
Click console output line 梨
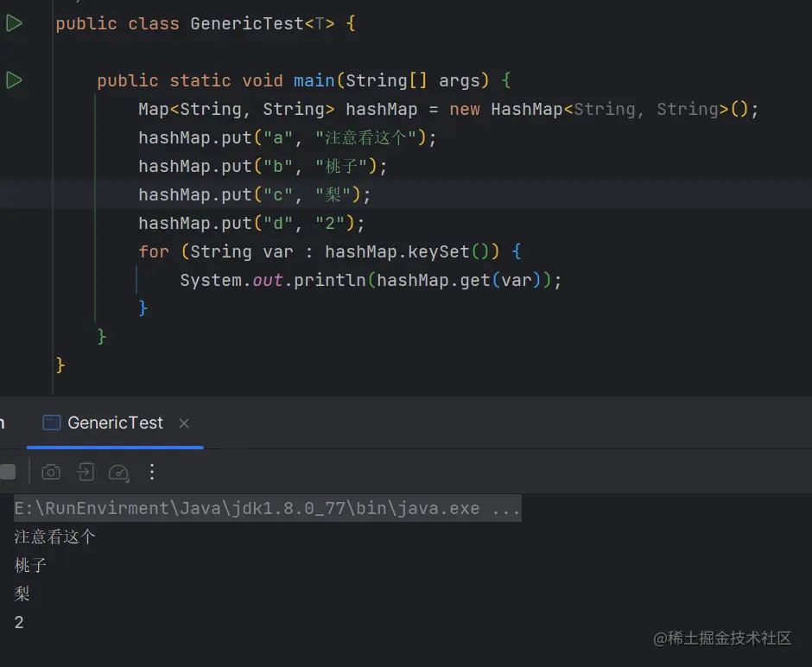[x=22, y=594]
